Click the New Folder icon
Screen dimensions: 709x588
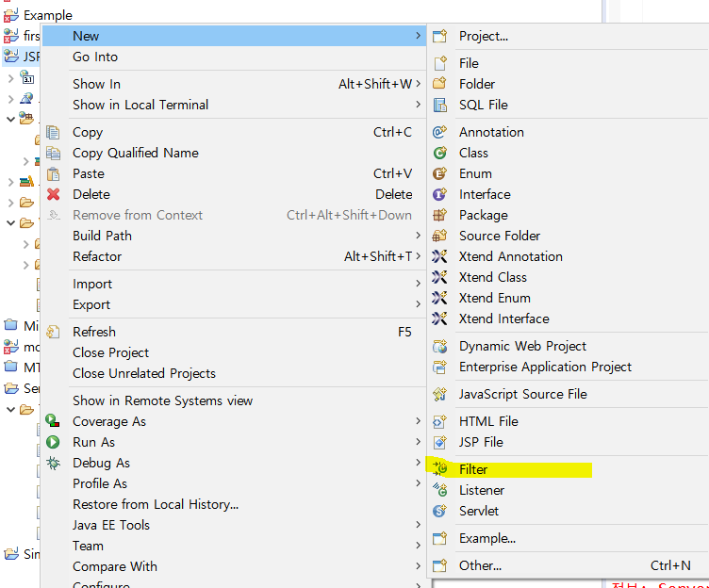(x=439, y=83)
